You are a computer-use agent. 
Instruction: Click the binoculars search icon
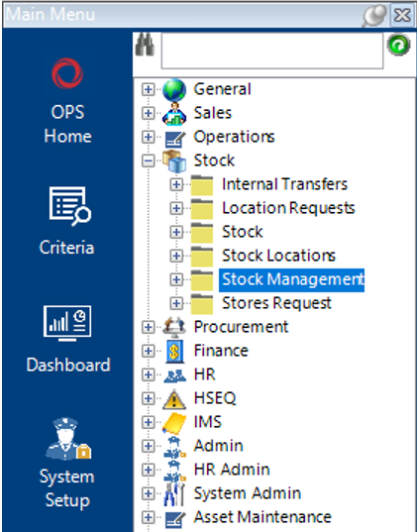coord(145,45)
